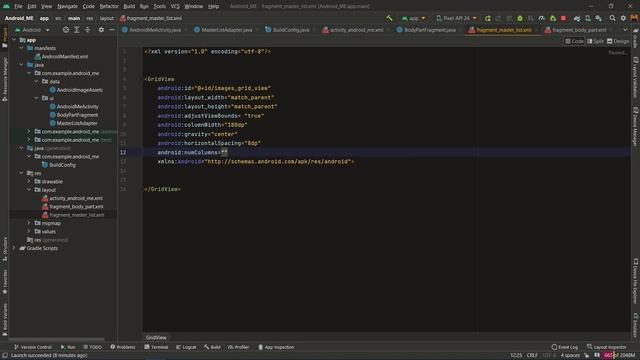The height and width of the screenshot is (360, 640).
Task: Switch to MasterListAdapter.java tab
Action: click(x=224, y=30)
